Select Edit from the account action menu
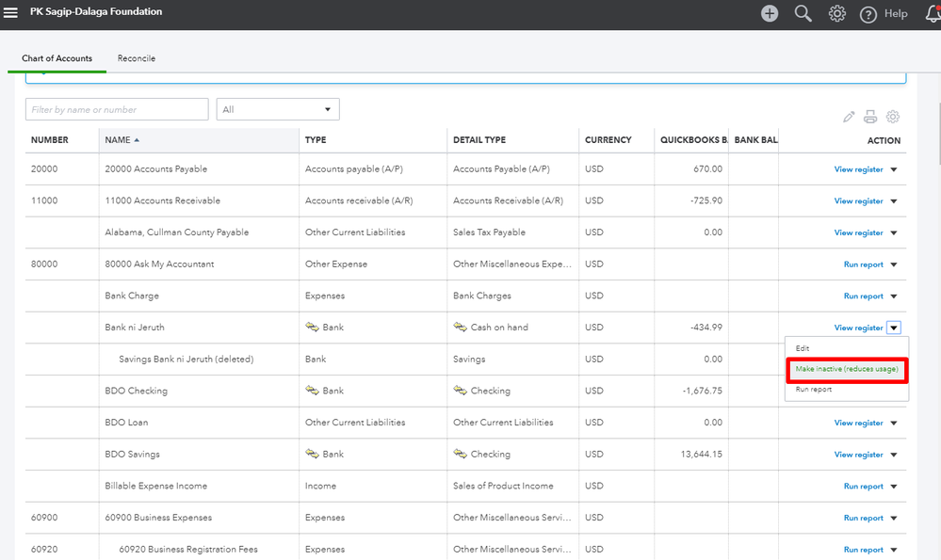 (803, 348)
